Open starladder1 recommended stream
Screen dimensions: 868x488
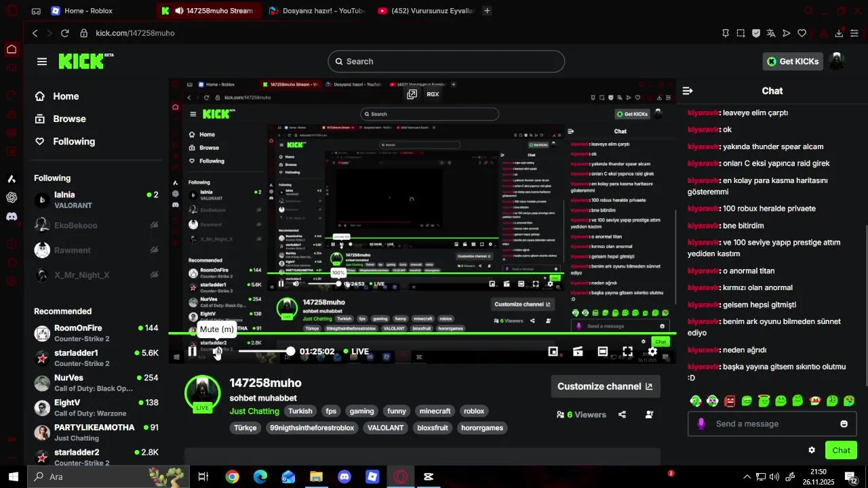[96, 358]
